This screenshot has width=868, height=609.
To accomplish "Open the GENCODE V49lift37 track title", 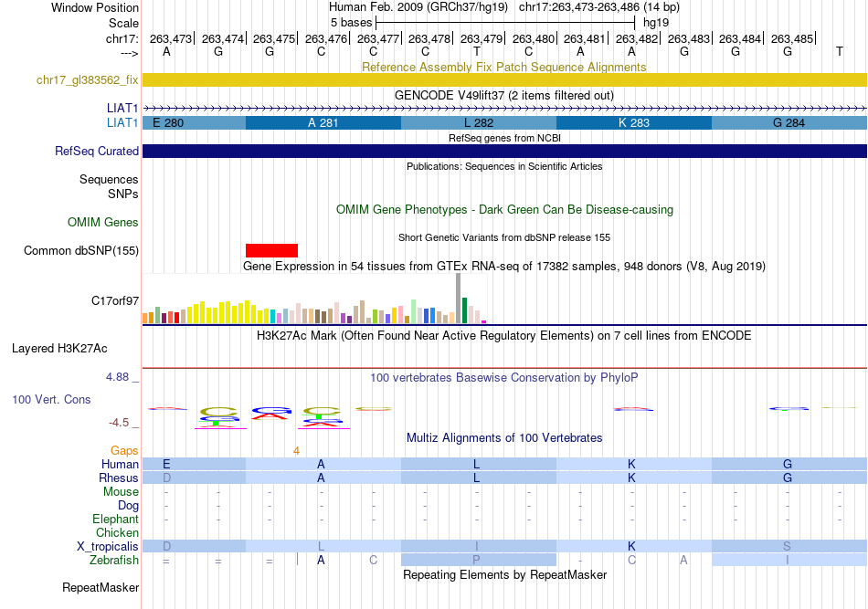I will point(504,95).
